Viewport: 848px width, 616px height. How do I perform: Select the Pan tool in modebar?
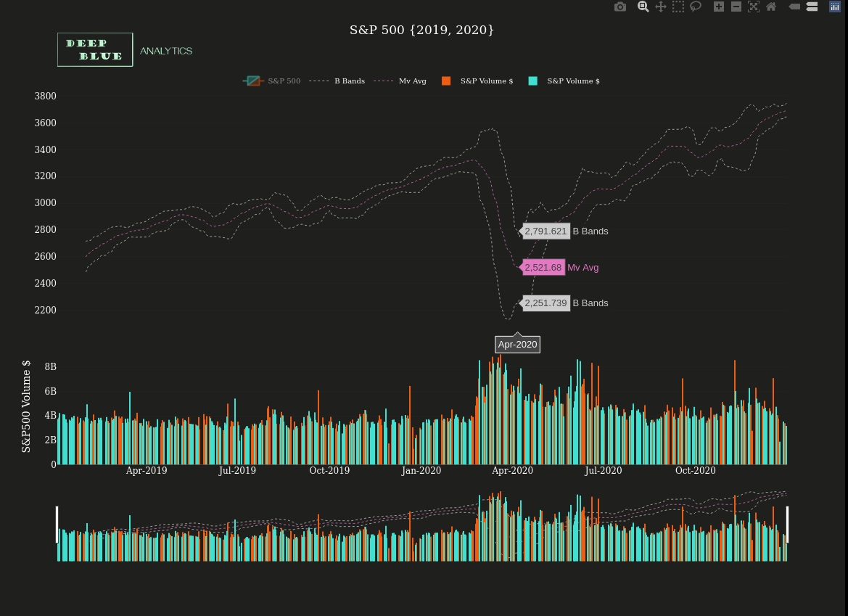coord(660,7)
